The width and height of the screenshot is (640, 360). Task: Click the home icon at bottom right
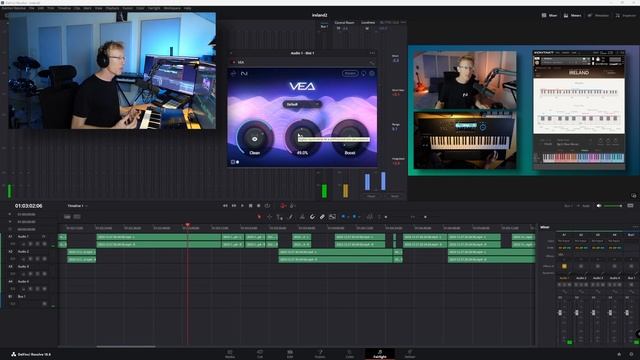pos(619,354)
